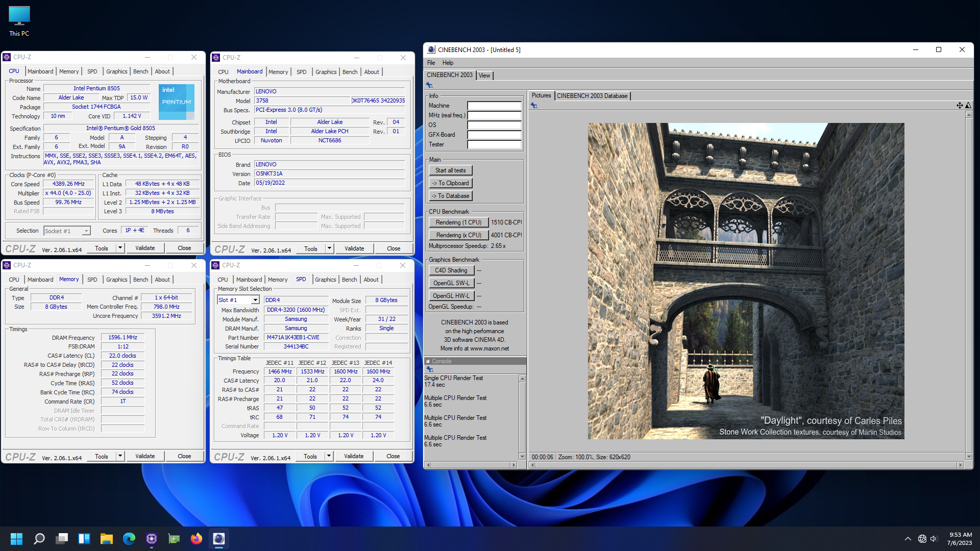
Task: Expand Tools dropdown arrow in Memory window
Action: 120,456
